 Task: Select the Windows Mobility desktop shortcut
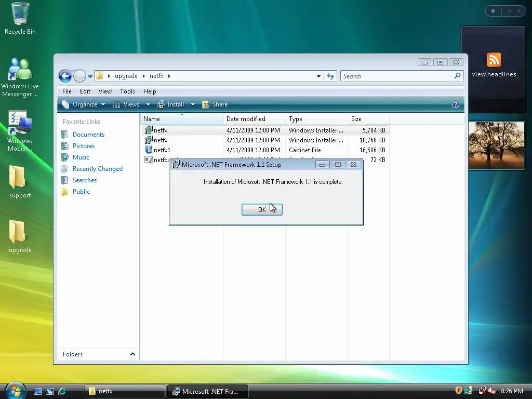[x=20, y=131]
